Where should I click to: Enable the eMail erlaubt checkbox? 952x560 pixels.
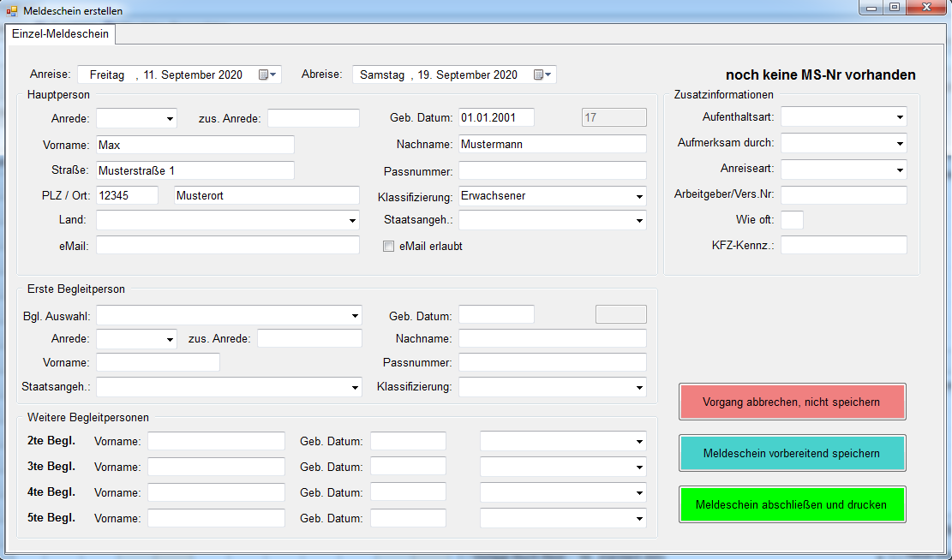pyautogui.click(x=389, y=247)
